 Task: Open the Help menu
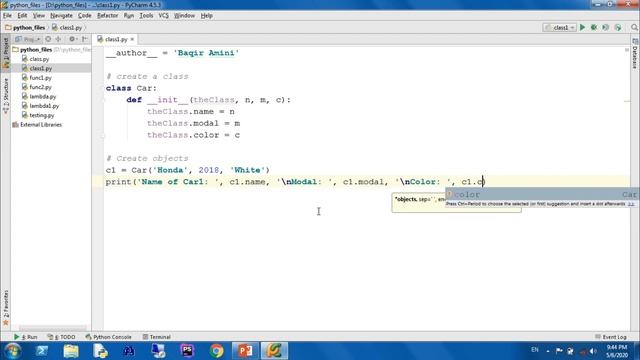point(207,16)
